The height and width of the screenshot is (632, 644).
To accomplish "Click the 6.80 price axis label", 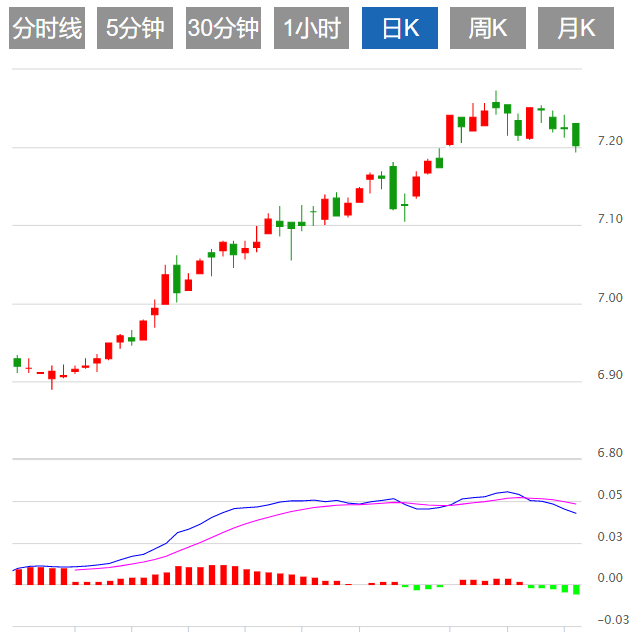I will click(609, 453).
